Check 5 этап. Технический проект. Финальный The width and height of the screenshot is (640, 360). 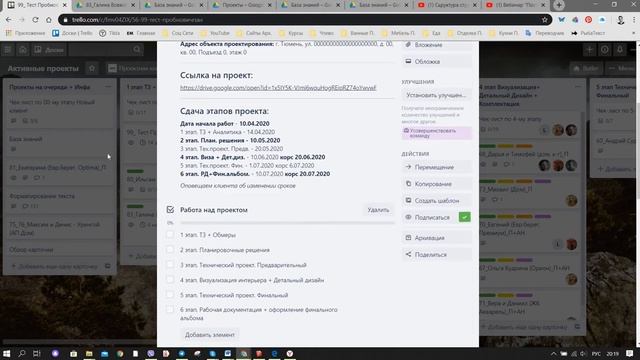[170, 295]
